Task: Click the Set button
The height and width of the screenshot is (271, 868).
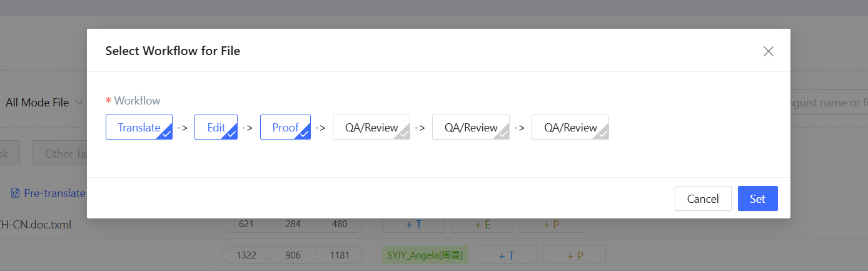Action: [757, 198]
